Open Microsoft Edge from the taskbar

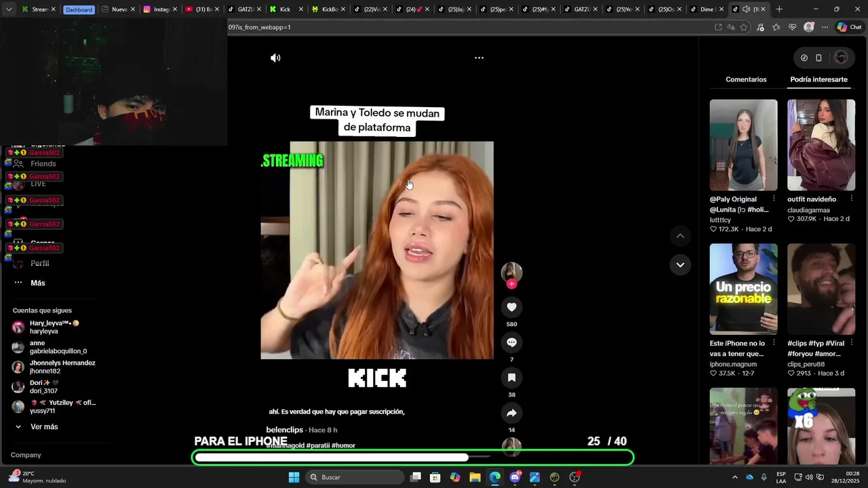tap(495, 477)
